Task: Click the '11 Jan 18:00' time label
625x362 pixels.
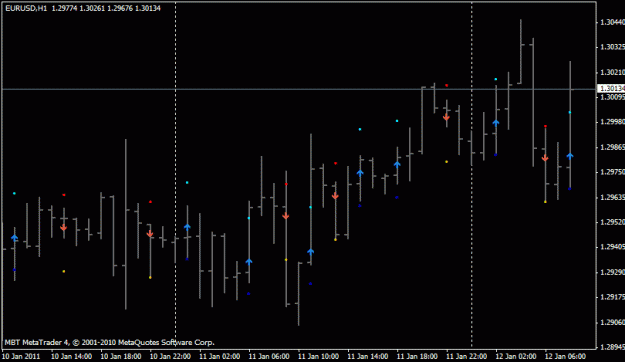Action: (x=417, y=356)
